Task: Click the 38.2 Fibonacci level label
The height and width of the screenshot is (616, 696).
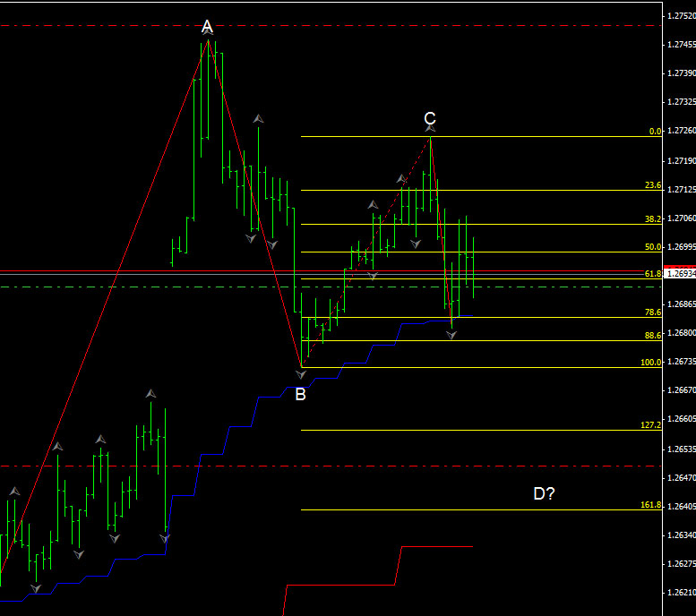Action: coord(653,218)
